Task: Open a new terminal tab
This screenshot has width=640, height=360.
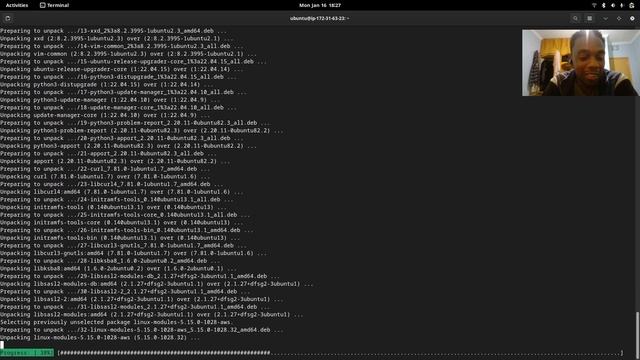Action: click(x=8, y=18)
